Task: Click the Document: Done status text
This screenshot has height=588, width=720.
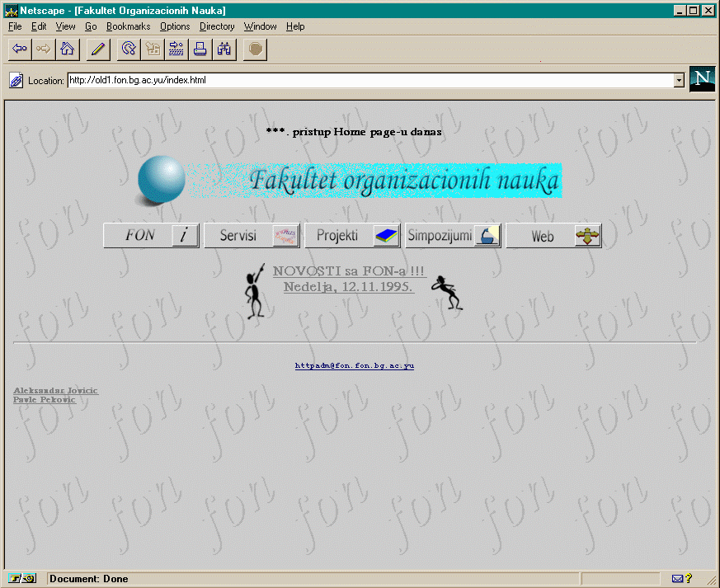Action: coord(88,578)
